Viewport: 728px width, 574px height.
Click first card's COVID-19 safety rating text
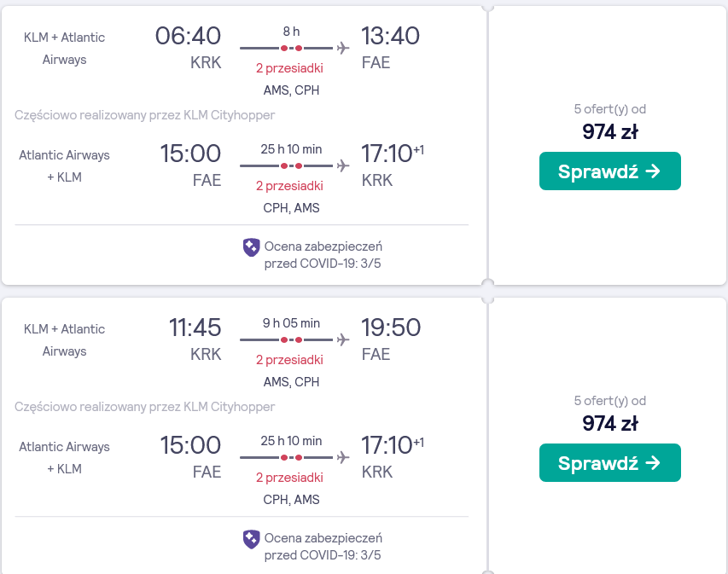click(x=323, y=255)
